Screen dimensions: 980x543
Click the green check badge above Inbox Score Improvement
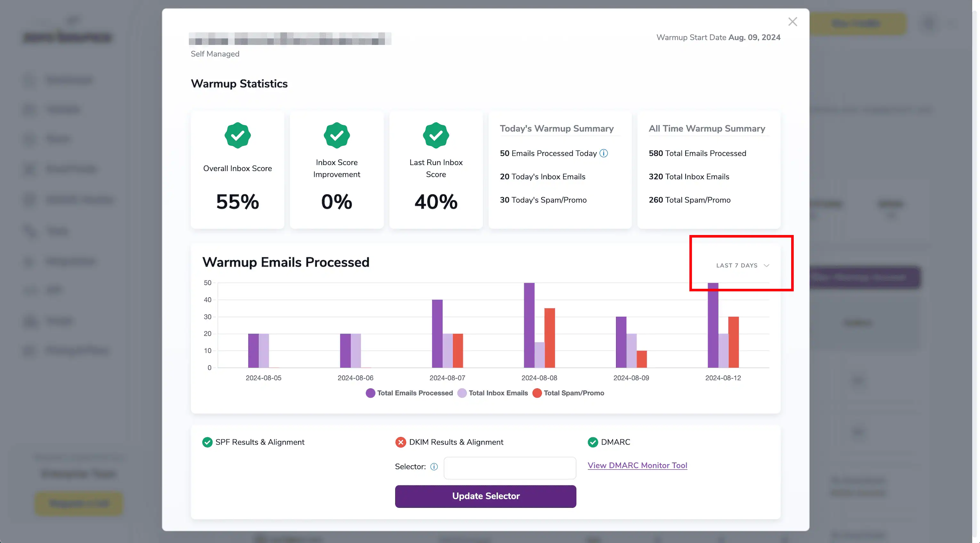click(x=336, y=135)
